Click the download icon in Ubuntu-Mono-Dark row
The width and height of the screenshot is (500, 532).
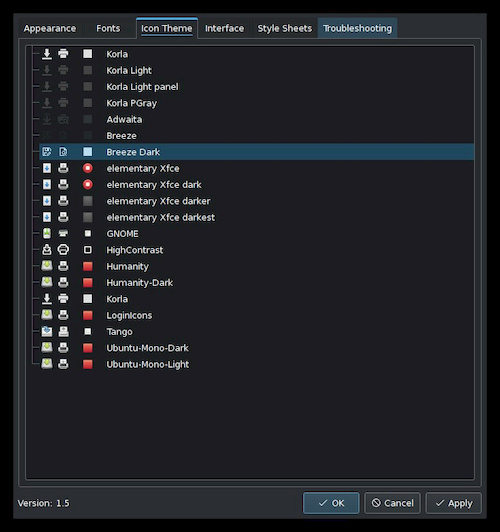click(47, 348)
